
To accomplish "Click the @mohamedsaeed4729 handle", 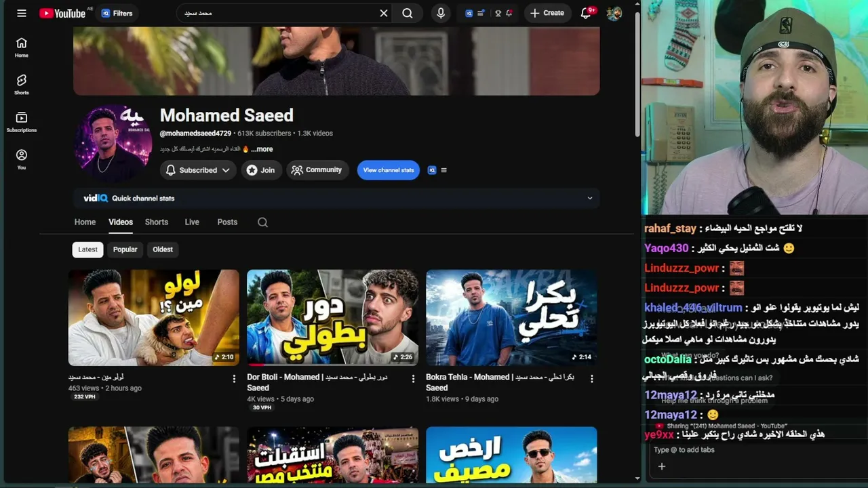I will (x=195, y=134).
